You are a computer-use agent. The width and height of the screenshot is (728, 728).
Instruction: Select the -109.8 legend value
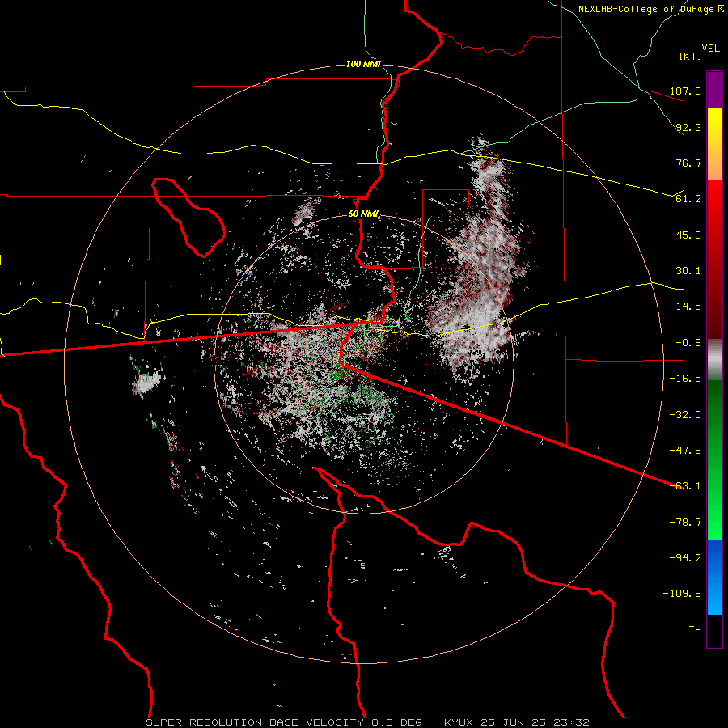click(682, 594)
